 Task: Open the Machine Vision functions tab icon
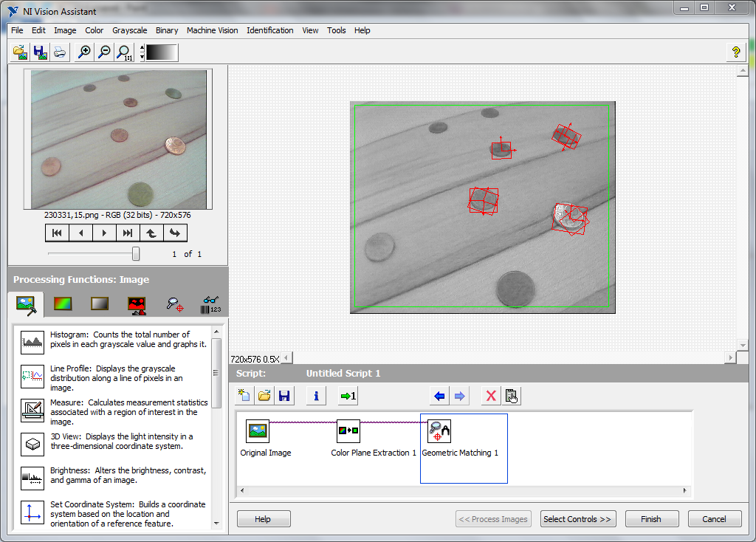point(174,303)
